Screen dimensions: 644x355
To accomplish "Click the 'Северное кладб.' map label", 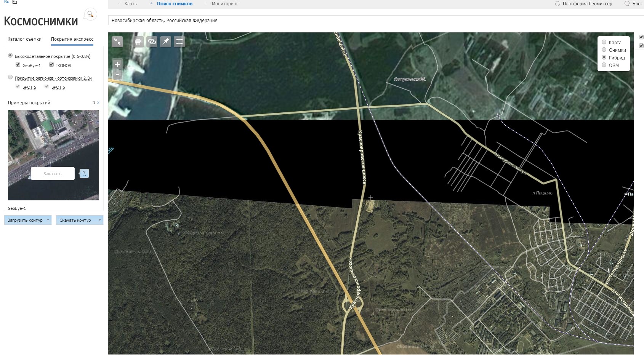I will 410,80.
